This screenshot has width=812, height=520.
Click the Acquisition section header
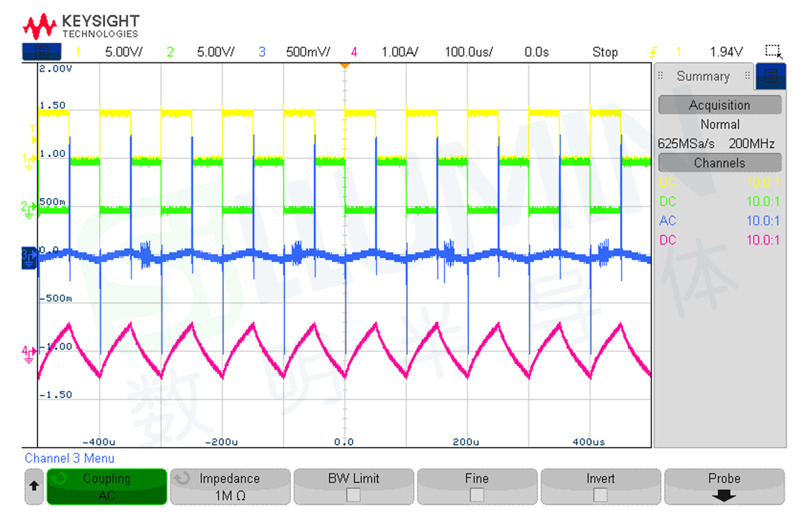click(719, 105)
